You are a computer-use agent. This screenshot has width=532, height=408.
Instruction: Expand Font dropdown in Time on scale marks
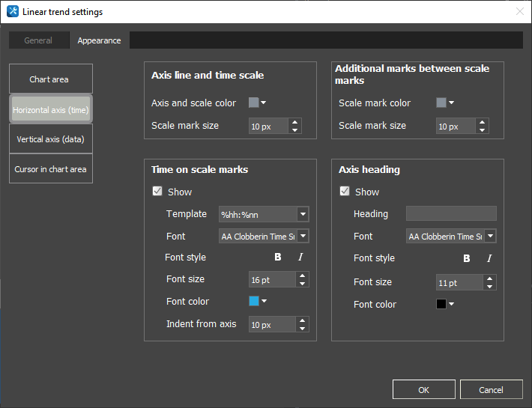tap(302, 237)
